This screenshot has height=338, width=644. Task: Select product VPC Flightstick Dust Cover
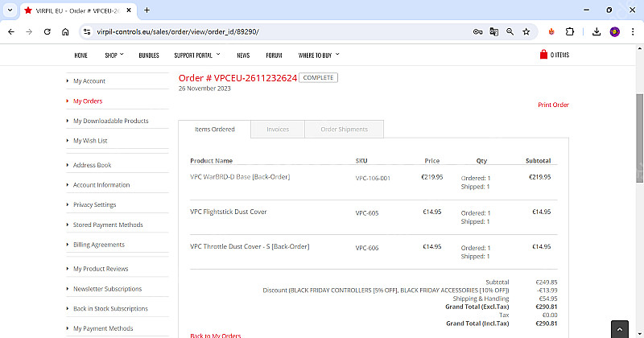click(x=229, y=212)
